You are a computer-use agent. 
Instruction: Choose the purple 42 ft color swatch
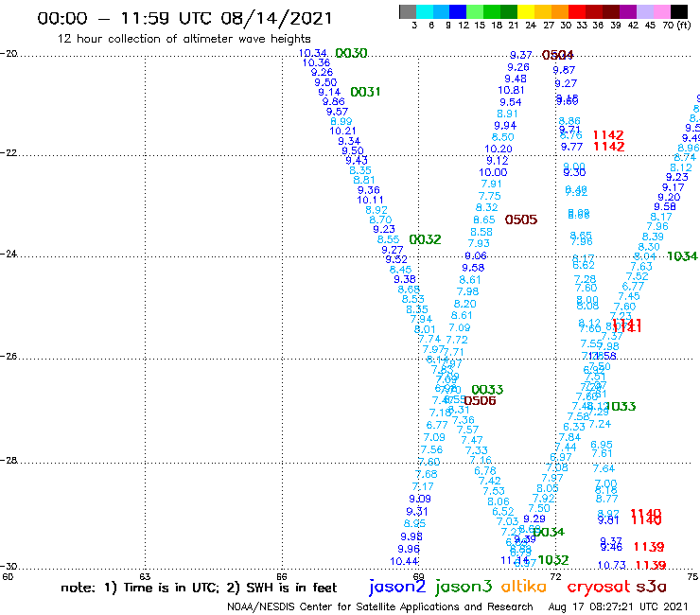[x=628, y=11]
